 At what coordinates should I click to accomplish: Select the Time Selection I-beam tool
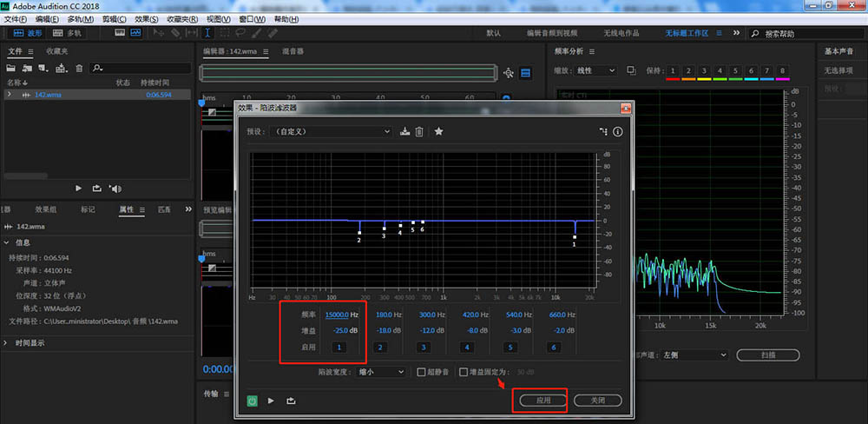(x=207, y=33)
